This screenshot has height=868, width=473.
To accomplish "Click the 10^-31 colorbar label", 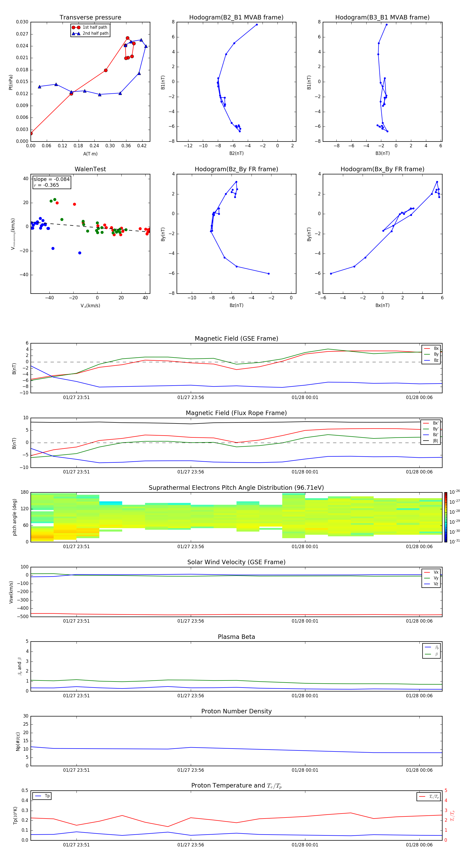I will coord(455,542).
